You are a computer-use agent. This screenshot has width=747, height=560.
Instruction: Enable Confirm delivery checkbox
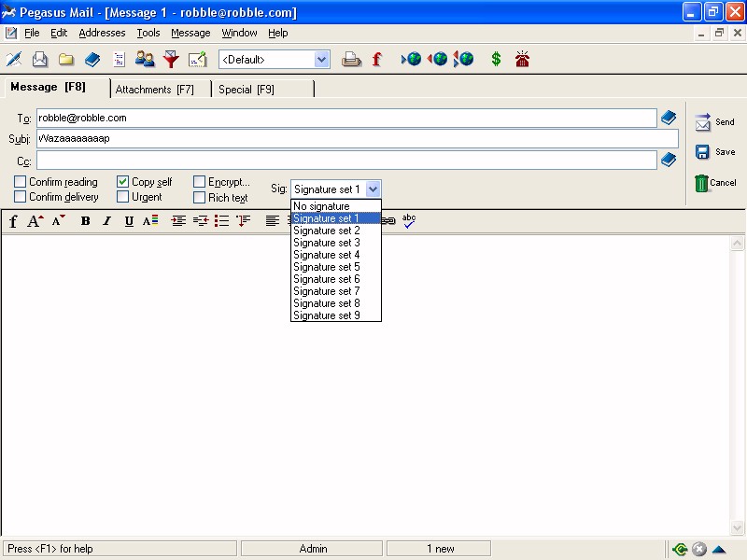pyautogui.click(x=20, y=197)
